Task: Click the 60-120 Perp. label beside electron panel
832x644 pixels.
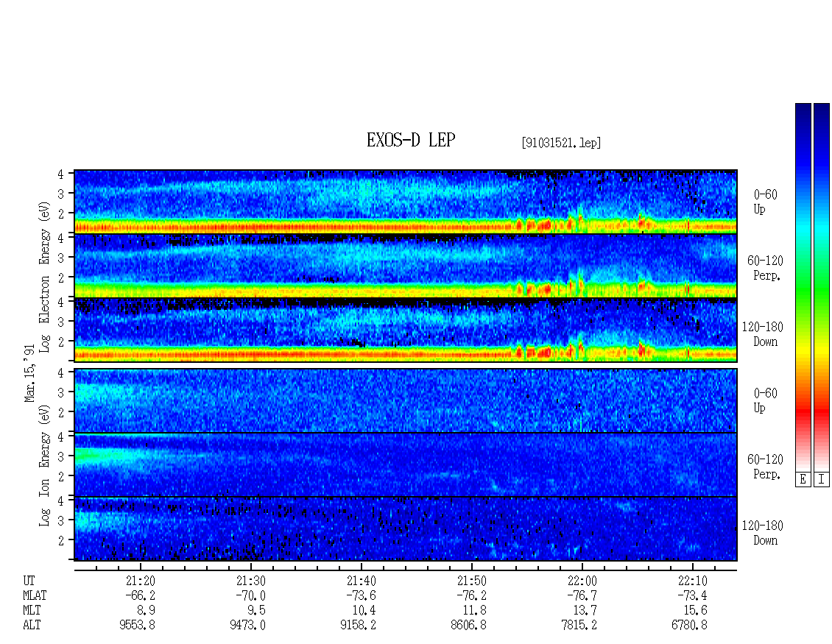Action: [x=764, y=268]
